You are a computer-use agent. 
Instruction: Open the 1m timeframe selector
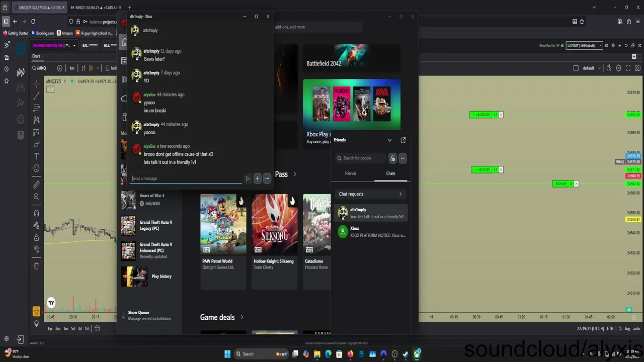pos(72,68)
